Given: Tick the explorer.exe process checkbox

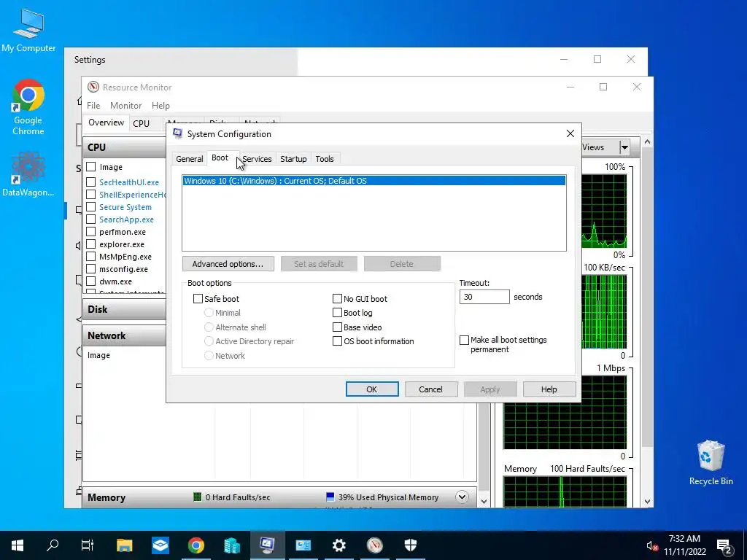Looking at the screenshot, I should coord(91,244).
